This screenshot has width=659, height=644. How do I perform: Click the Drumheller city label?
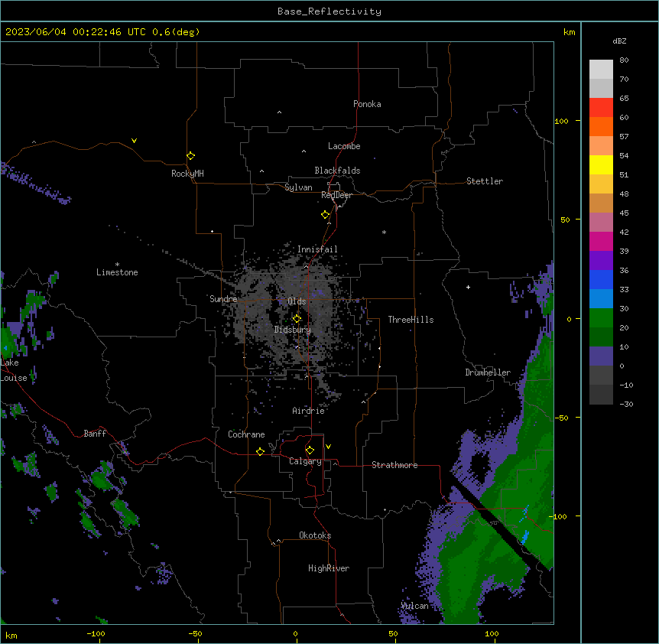(488, 372)
